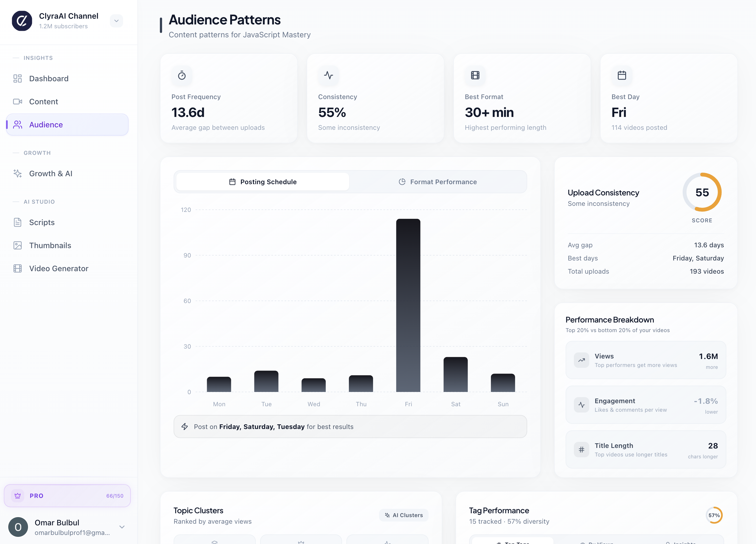Expand the Omar Bulbul account menu chevron
Image resolution: width=756 pixels, height=544 pixels.
click(122, 527)
